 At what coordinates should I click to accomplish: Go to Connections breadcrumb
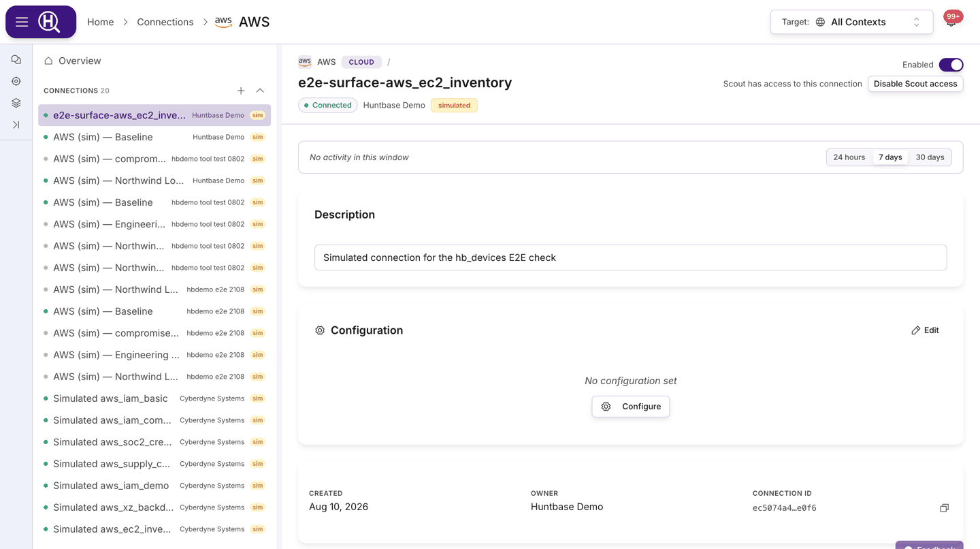pyautogui.click(x=165, y=22)
